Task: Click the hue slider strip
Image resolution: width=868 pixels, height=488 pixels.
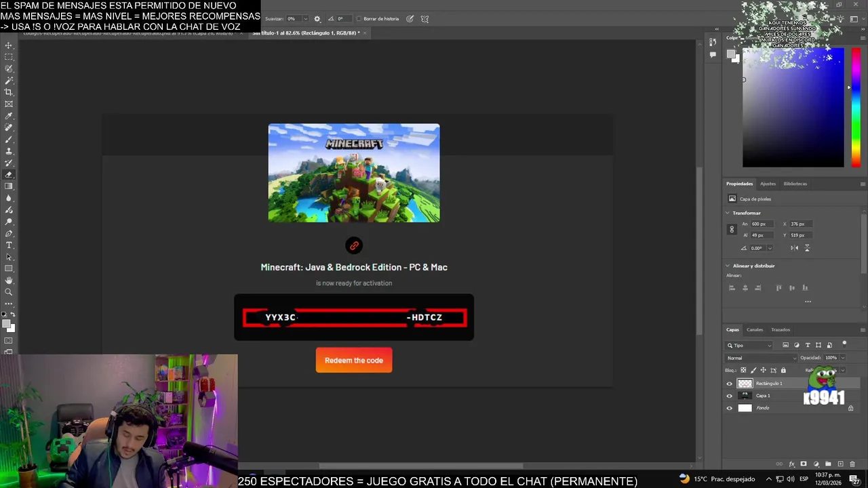Action: click(856, 107)
